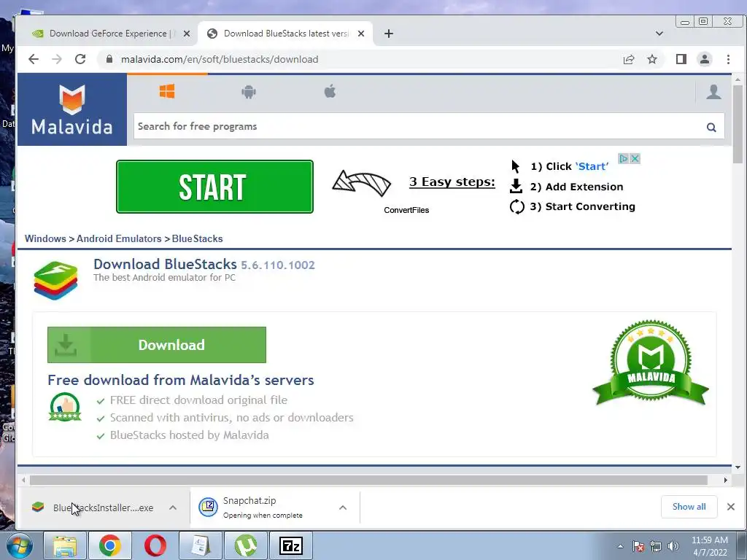
Task: Click the scrollbar up arrow
Action: 738,79
